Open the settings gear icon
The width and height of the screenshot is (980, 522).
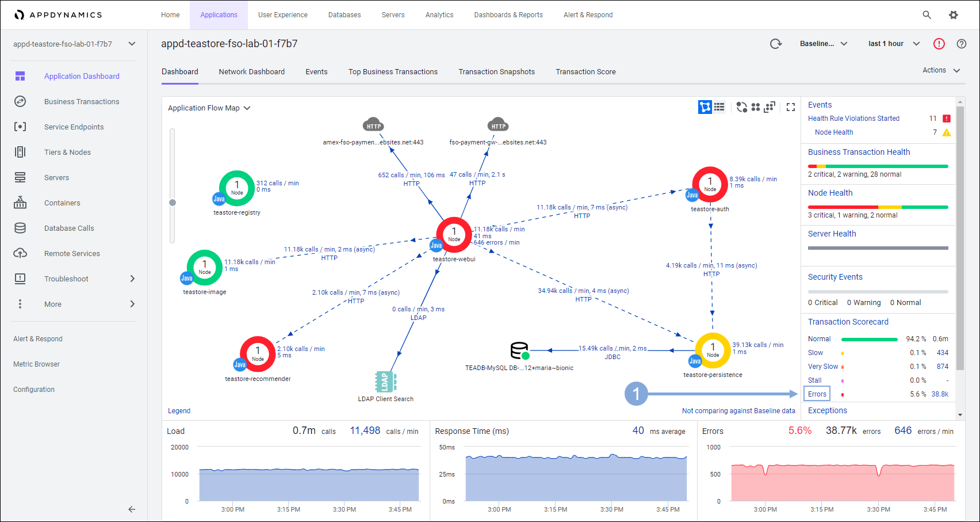(954, 15)
